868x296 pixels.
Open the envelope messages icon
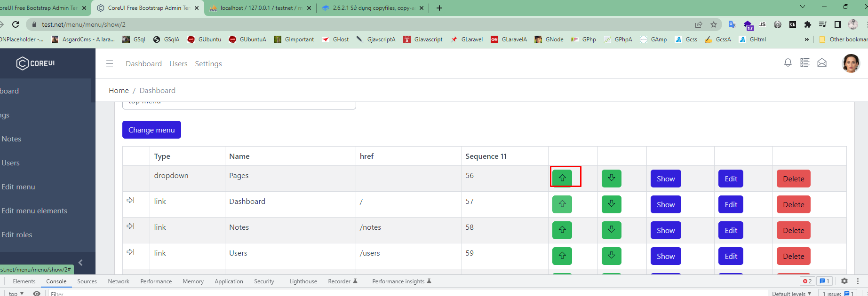pyautogui.click(x=821, y=63)
